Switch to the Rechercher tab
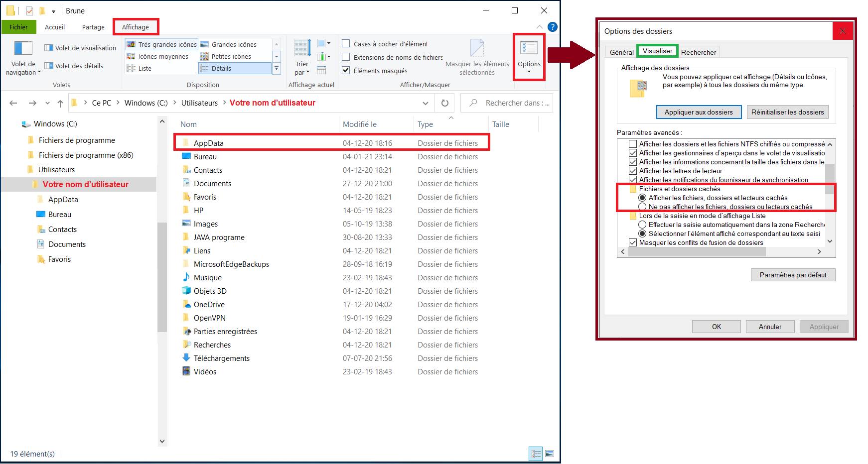The image size is (868, 464). point(698,52)
